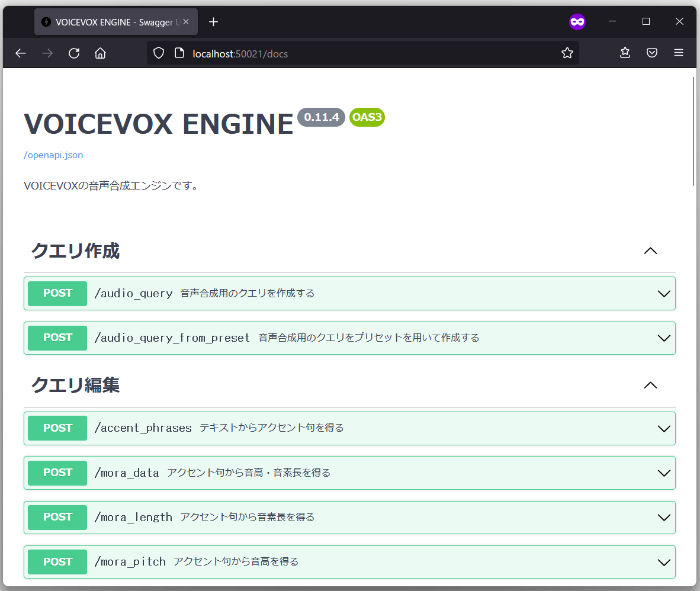Click the tracking protection shield icon
Screen dimensions: 700x591
click(x=159, y=53)
